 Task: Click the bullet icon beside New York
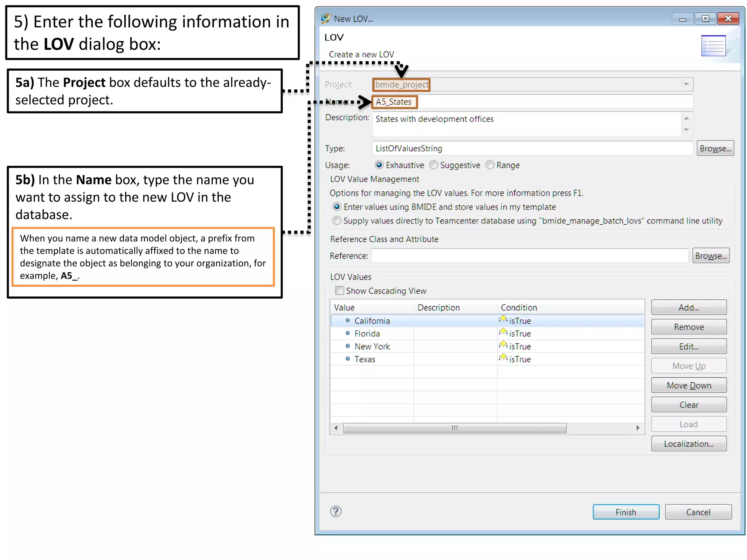pos(348,346)
